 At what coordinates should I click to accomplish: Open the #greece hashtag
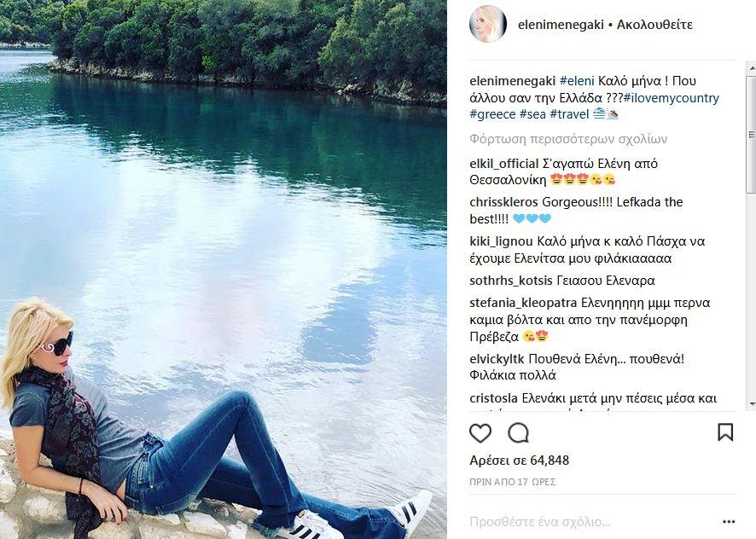pos(492,115)
